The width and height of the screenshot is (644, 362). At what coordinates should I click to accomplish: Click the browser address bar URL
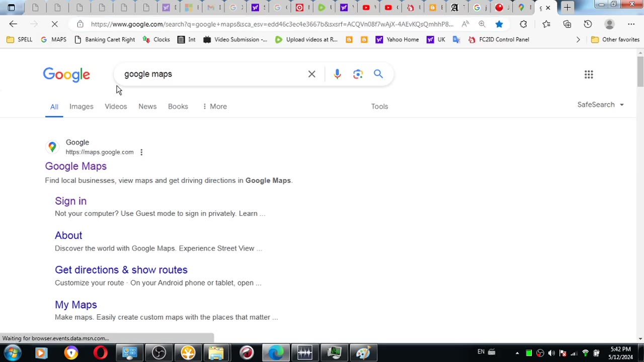272,24
